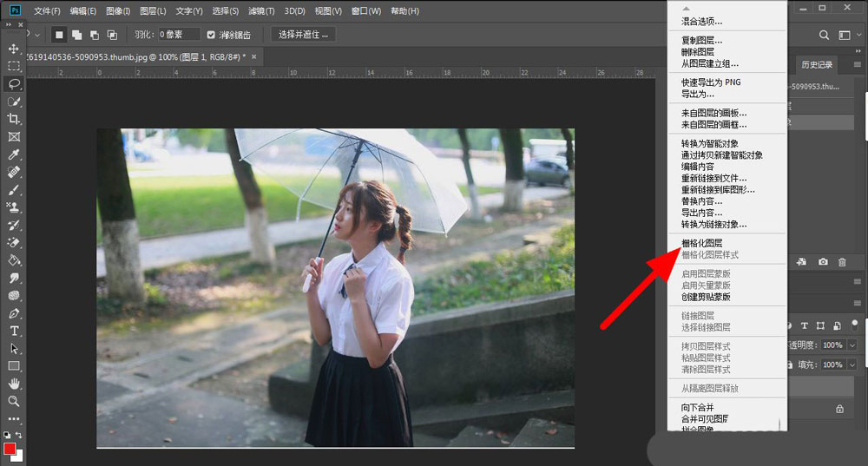The height and width of the screenshot is (466, 868).
Task: Select the Rectangular Marquee tool
Action: pos(14,67)
